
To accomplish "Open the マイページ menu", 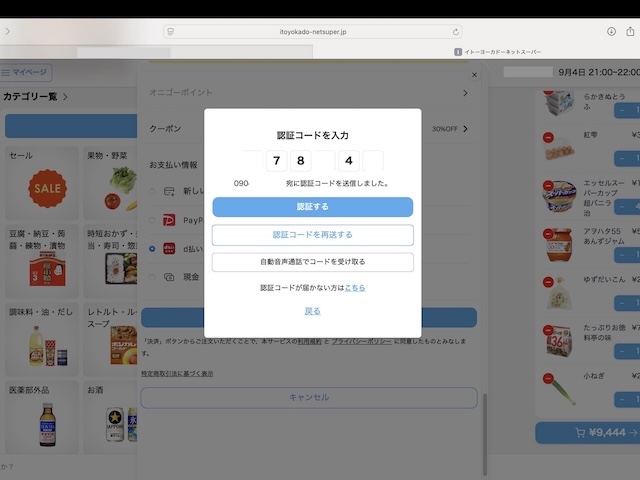I will pyautogui.click(x=27, y=72).
